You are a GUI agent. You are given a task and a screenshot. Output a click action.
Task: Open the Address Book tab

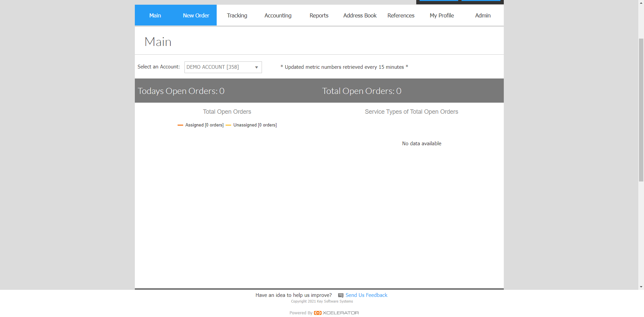(360, 15)
